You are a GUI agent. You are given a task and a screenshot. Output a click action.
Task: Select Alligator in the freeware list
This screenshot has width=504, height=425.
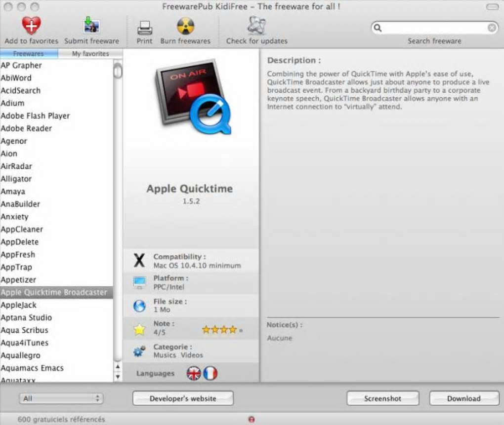pyautogui.click(x=56, y=179)
